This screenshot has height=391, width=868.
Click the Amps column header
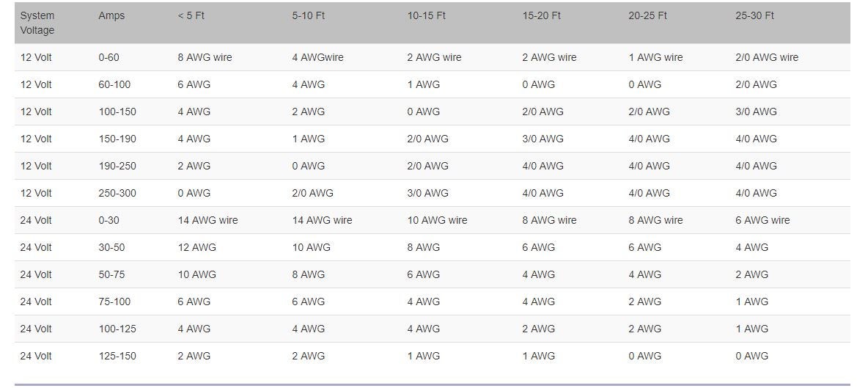point(111,15)
